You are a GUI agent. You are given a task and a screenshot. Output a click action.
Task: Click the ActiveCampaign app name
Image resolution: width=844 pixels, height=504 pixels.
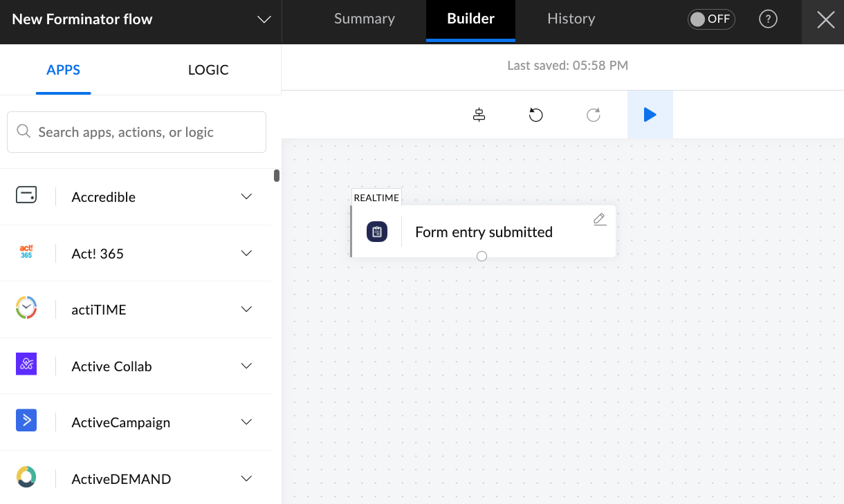pos(121,422)
